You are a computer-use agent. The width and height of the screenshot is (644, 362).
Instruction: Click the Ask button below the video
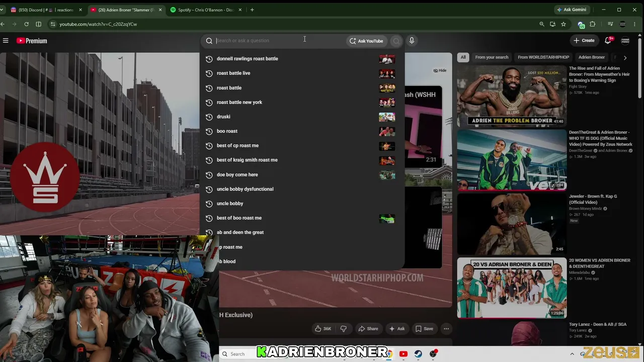[x=397, y=329]
